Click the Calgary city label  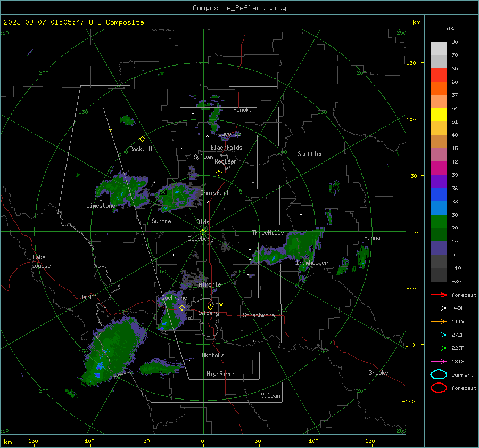tap(208, 313)
